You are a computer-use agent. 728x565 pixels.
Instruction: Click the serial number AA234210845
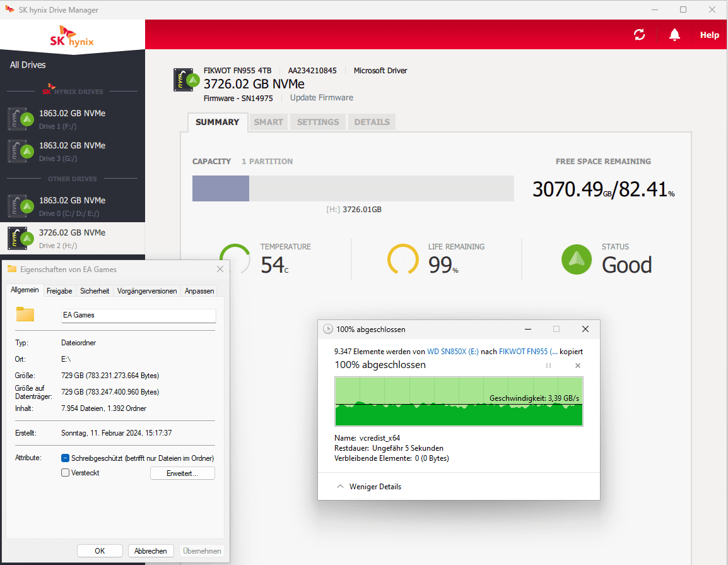(x=312, y=71)
